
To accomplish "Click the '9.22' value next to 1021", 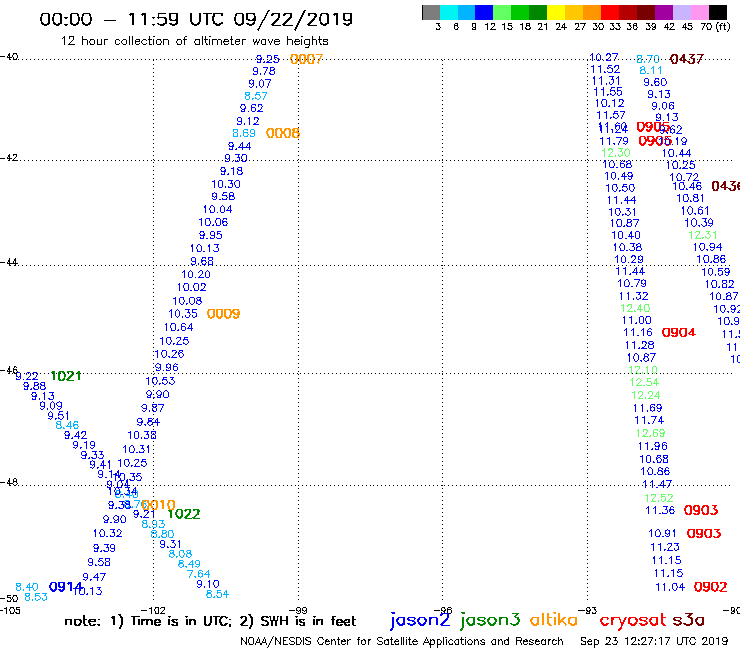I will click(27, 376).
